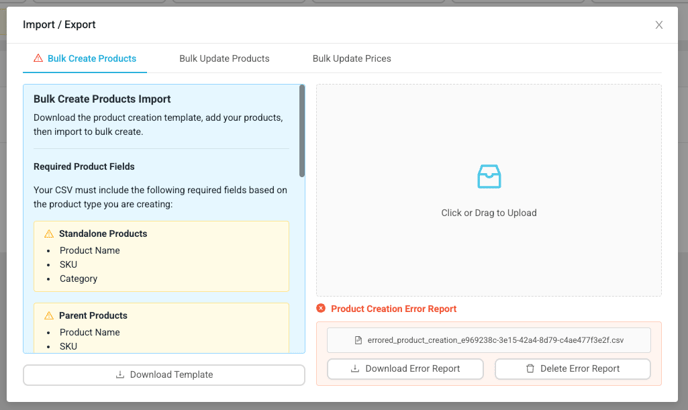Click the warning icon beside Standalone Products
This screenshot has width=688, height=410.
point(48,234)
